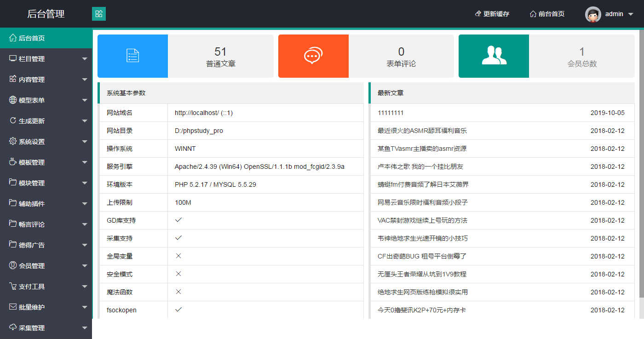Click the 0 表单评论 count
The height and width of the screenshot is (339, 644).
pos(401,57)
